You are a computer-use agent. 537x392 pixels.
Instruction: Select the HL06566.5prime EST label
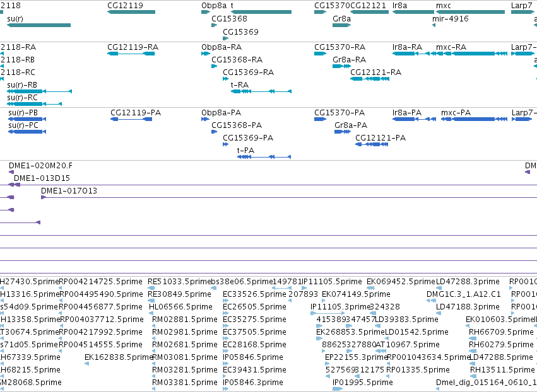click(x=180, y=307)
